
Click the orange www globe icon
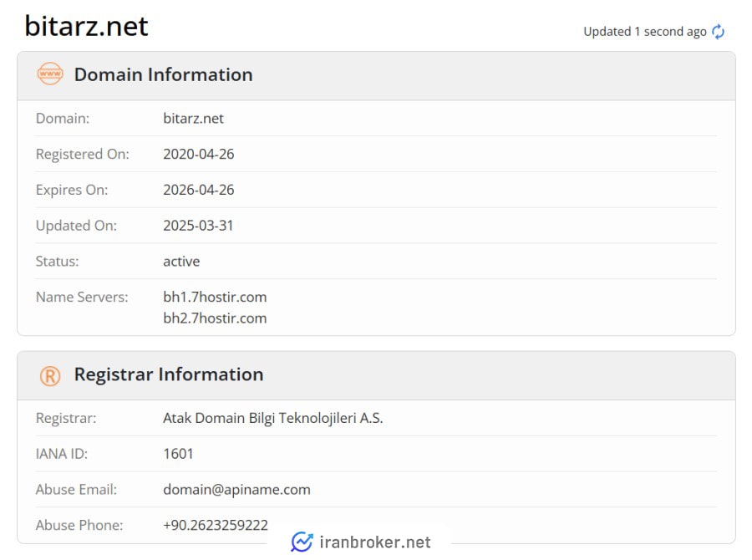tap(50, 74)
